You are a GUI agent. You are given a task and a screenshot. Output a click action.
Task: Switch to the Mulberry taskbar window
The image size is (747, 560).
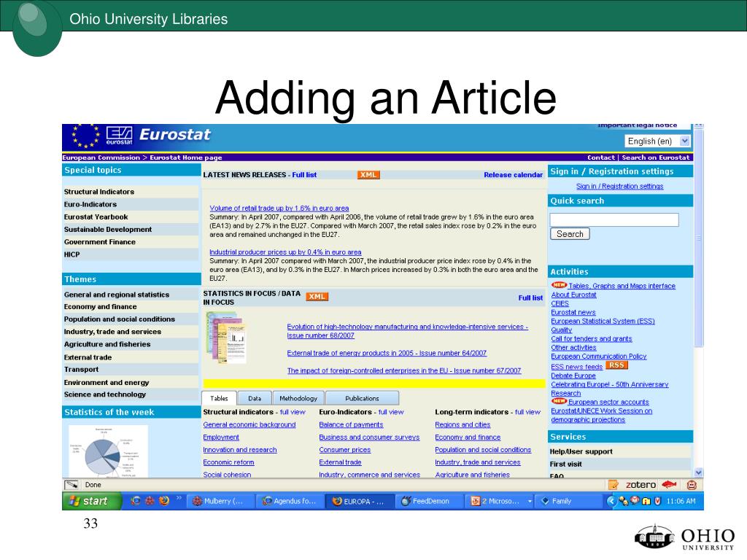[x=220, y=501]
